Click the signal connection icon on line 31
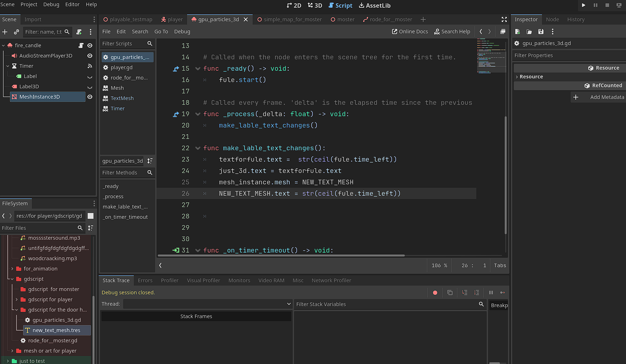626x364 pixels. coord(176,250)
